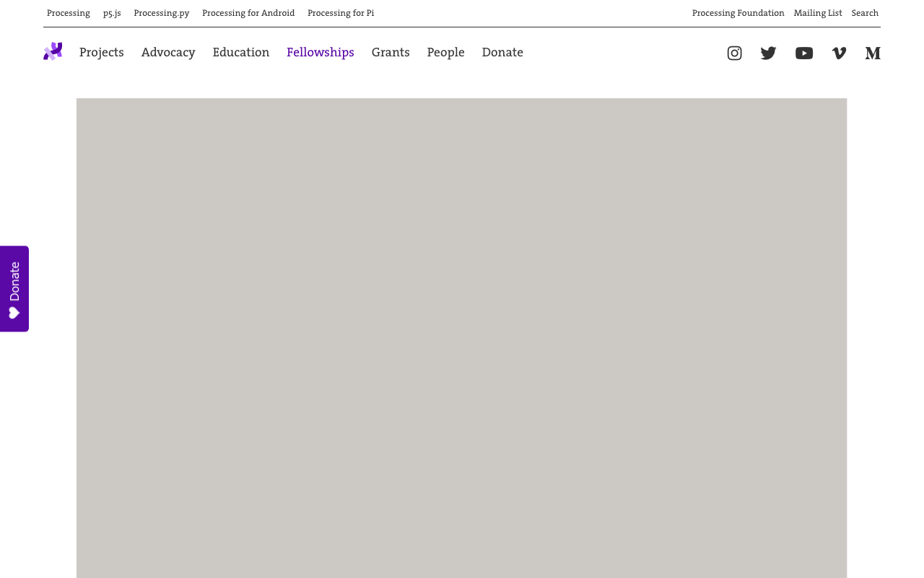
Task: Open the p5.js top link
Action: [x=112, y=13]
